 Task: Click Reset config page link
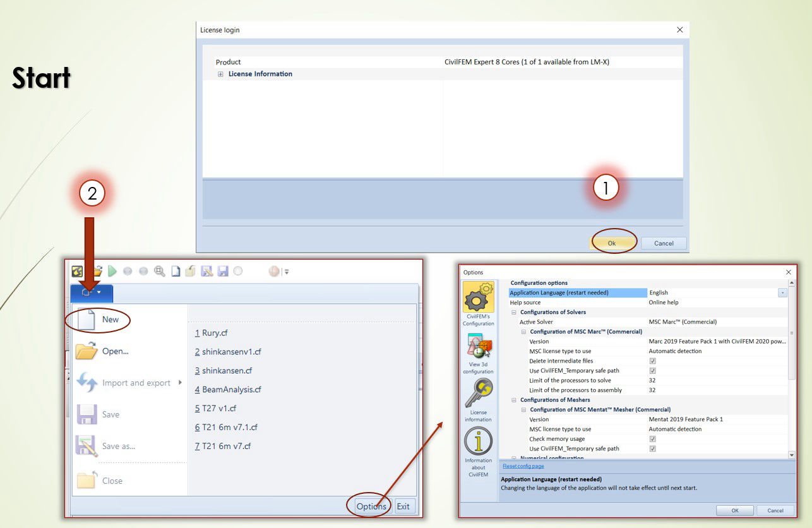[x=523, y=466]
